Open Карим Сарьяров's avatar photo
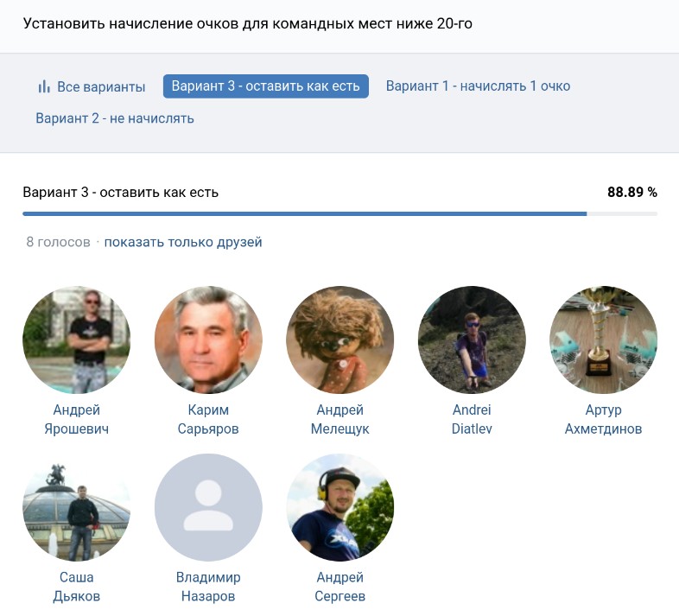Image resolution: width=679 pixels, height=616 pixels. click(208, 340)
